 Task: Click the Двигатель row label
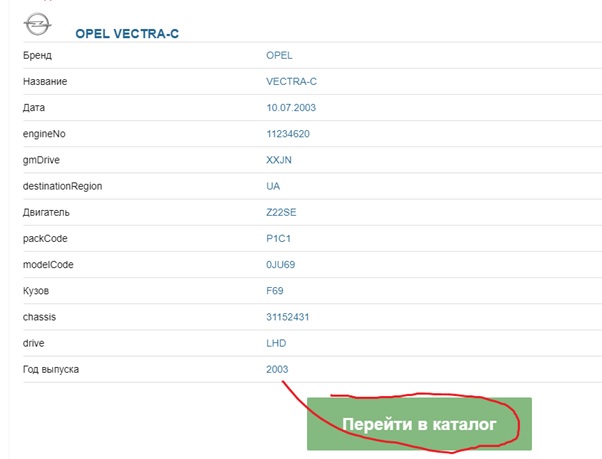(x=46, y=212)
